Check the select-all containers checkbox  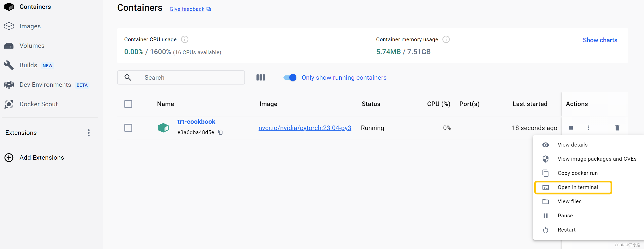pyautogui.click(x=128, y=104)
